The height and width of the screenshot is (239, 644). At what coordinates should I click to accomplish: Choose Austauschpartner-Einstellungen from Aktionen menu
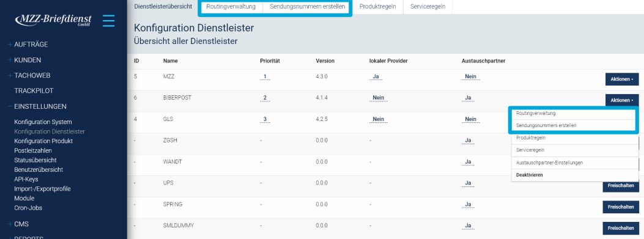click(x=575, y=163)
